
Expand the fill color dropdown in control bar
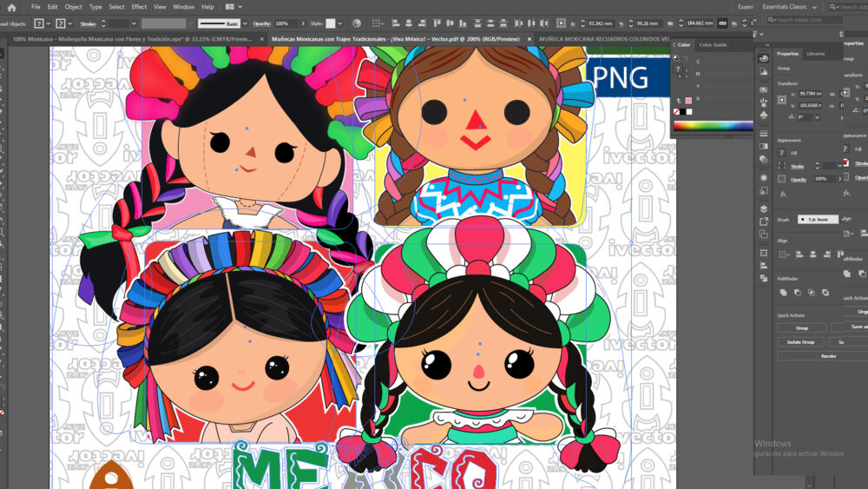click(x=48, y=23)
